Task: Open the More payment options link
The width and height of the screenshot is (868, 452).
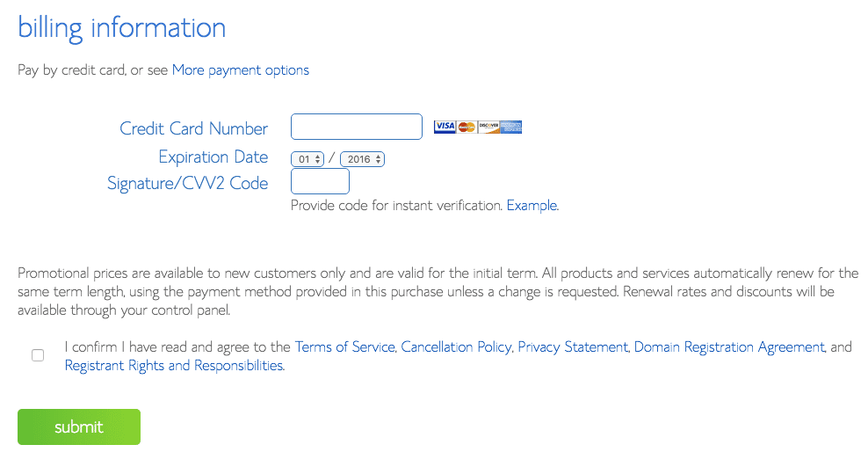Action: click(240, 70)
